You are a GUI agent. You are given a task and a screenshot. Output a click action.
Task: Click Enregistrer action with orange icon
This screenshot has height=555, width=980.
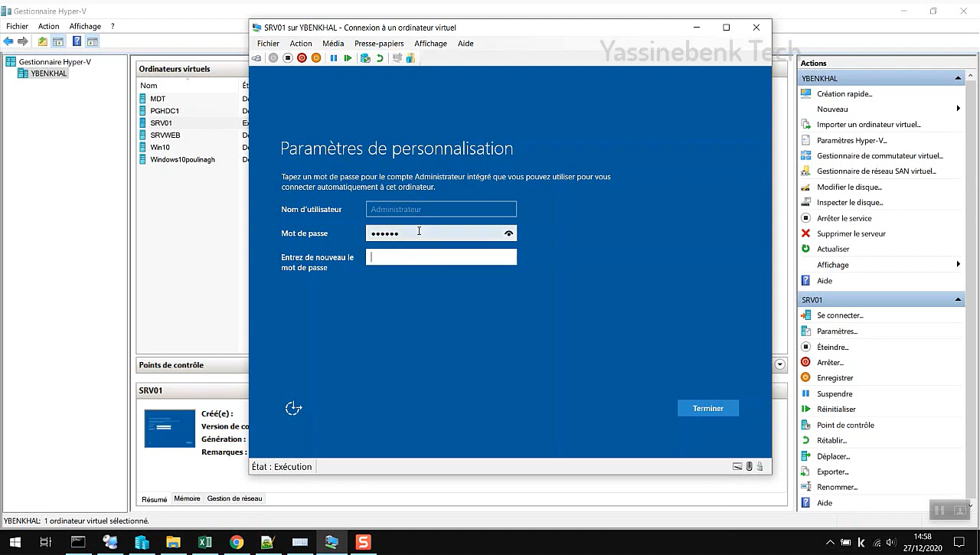tap(835, 377)
